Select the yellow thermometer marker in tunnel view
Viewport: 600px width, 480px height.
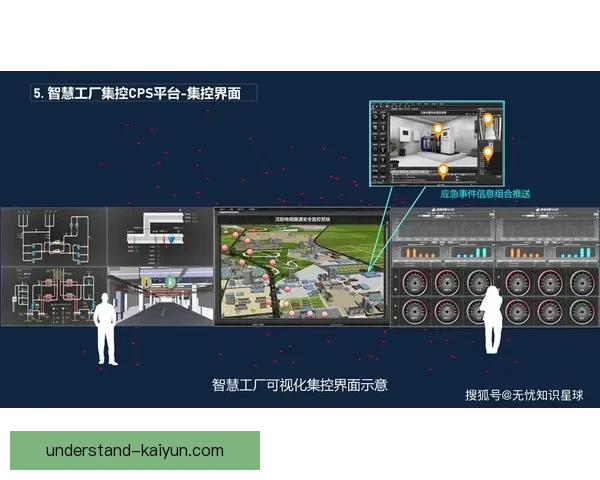(147, 282)
